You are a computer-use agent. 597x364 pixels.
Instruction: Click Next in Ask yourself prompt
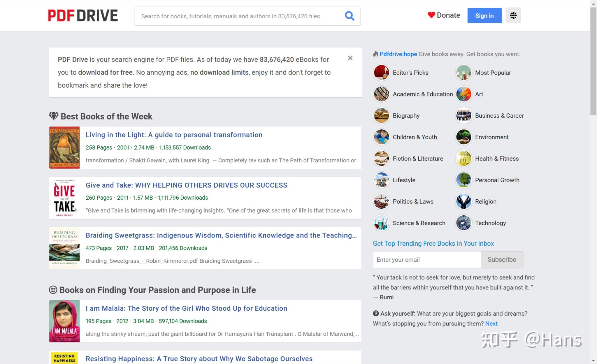[x=491, y=323]
